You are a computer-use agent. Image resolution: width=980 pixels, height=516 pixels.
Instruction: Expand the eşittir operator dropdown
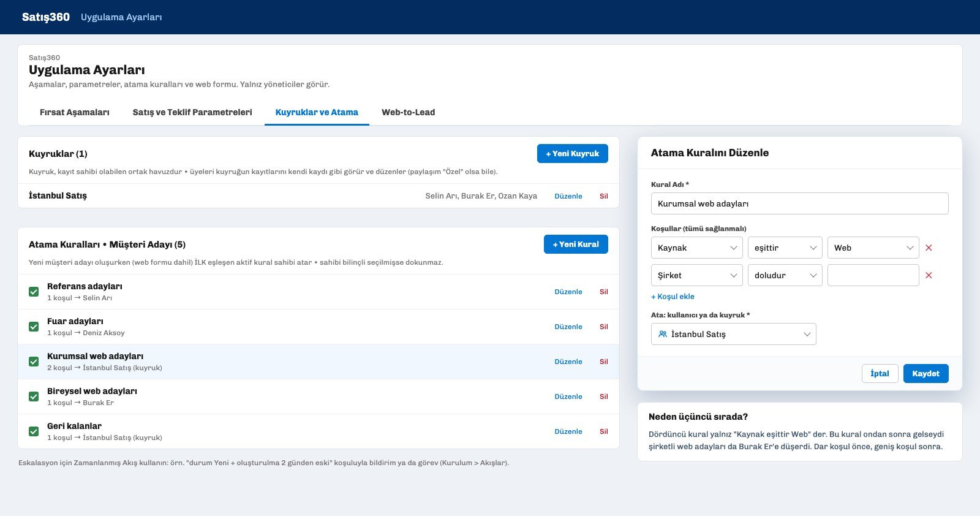785,248
